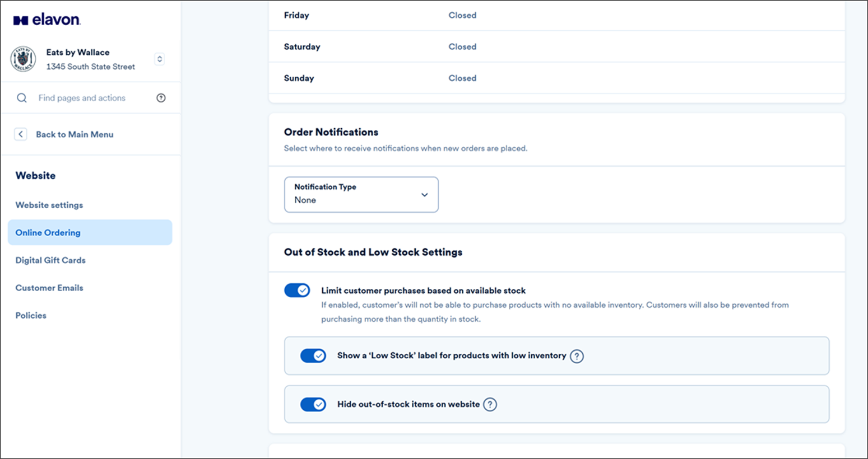This screenshot has width=868, height=459.
Task: Select Online Ordering in sidebar
Action: point(90,232)
